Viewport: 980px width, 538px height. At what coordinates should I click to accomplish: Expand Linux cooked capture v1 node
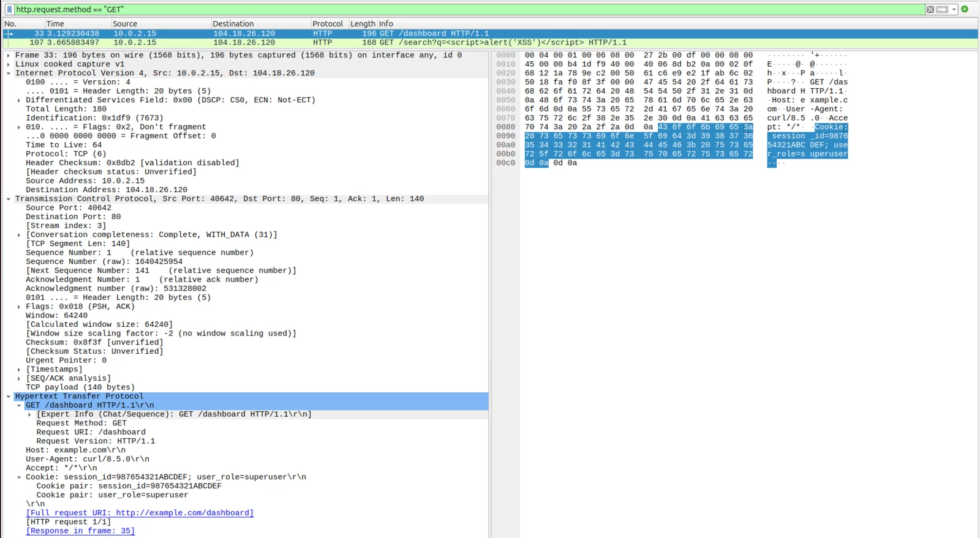(x=9, y=64)
